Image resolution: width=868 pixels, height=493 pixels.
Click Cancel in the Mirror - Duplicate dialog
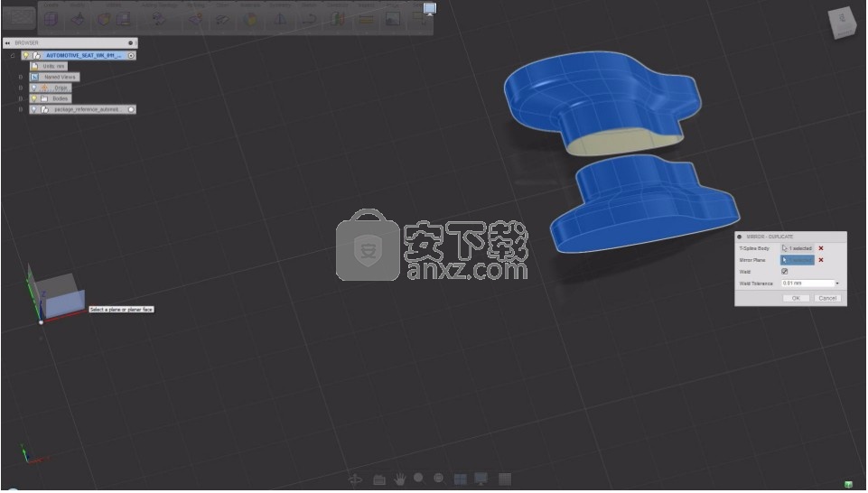(x=827, y=298)
